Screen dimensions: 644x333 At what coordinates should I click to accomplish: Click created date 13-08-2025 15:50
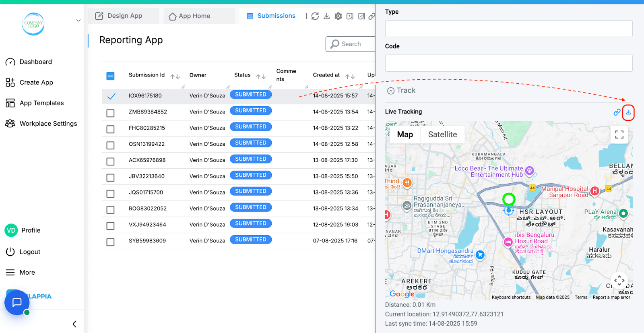335,176
